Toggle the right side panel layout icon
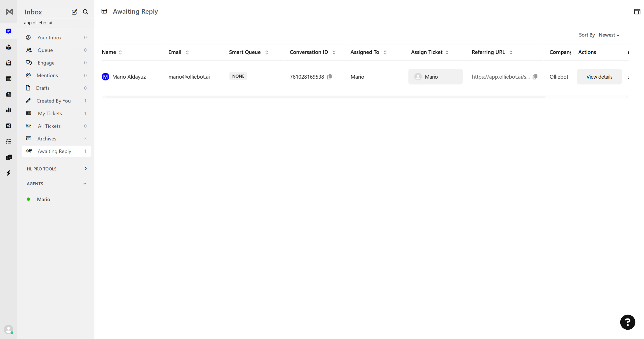The image size is (644, 339). [637, 12]
